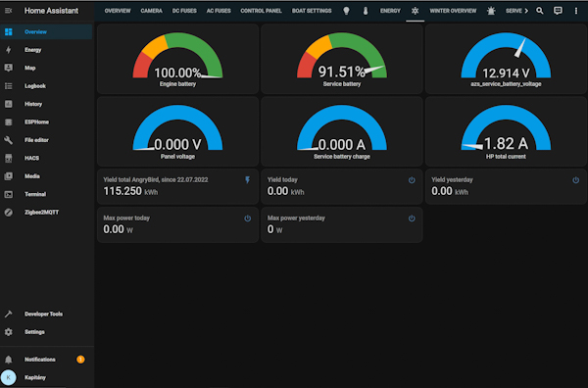Open the Service battery charge gauge

point(342,131)
